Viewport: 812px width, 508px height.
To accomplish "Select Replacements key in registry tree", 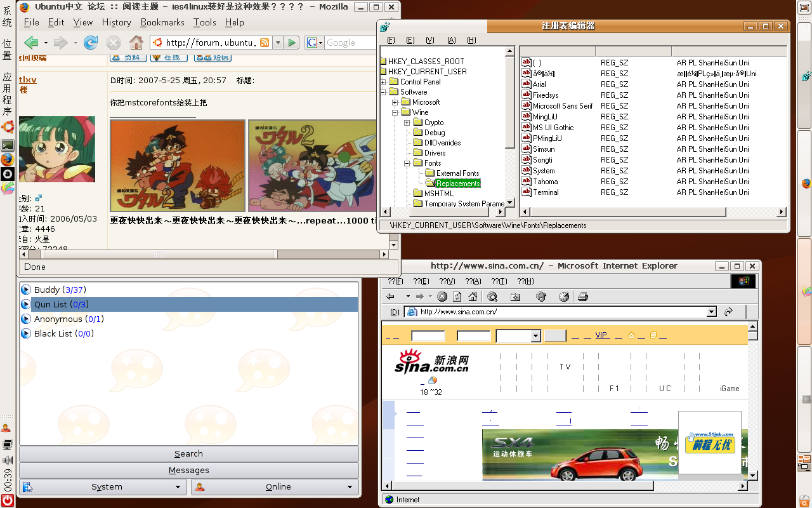I will [x=457, y=184].
